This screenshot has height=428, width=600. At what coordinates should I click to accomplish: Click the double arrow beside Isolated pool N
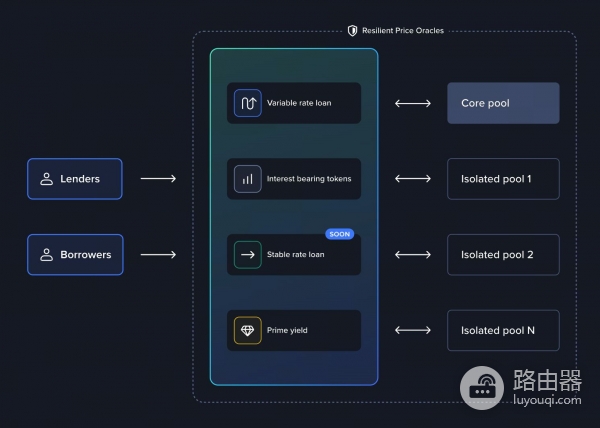click(412, 331)
